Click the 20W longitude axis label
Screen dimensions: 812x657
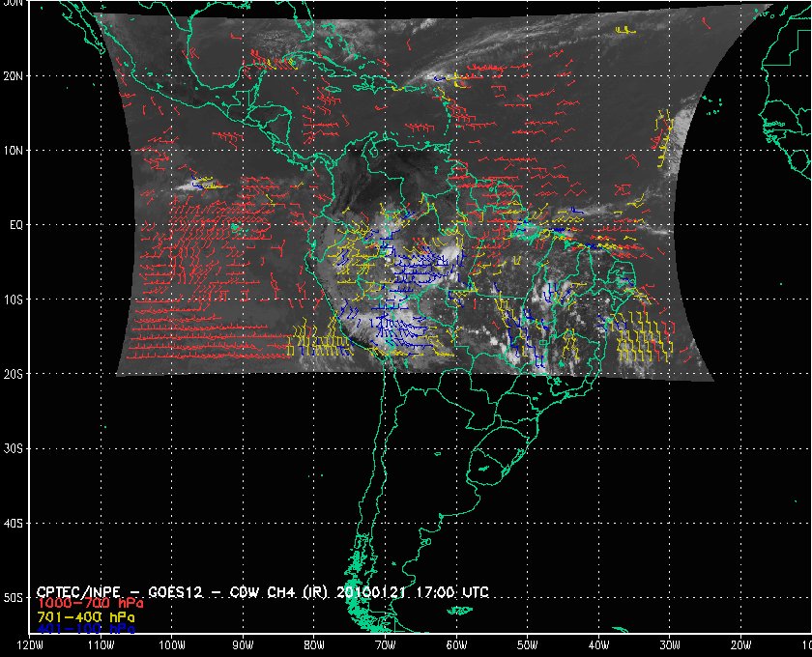pos(741,646)
